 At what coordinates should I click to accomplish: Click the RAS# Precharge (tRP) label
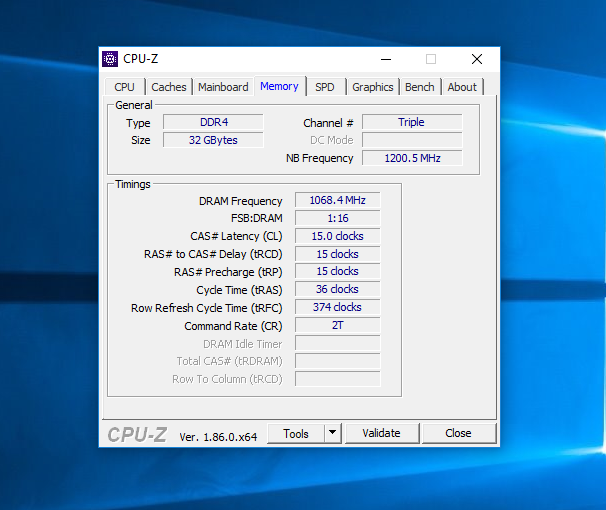tap(228, 272)
